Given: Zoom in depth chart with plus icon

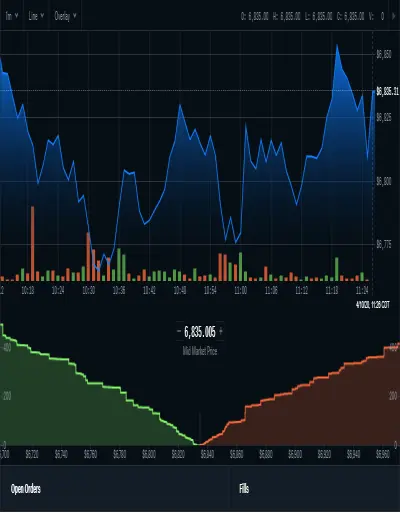Looking at the screenshot, I should [221, 332].
